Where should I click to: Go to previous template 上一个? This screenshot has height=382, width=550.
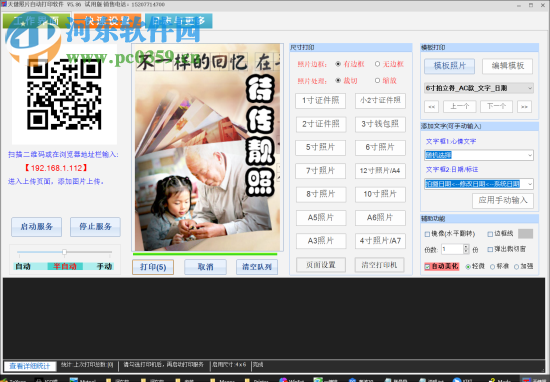pyautogui.click(x=460, y=107)
